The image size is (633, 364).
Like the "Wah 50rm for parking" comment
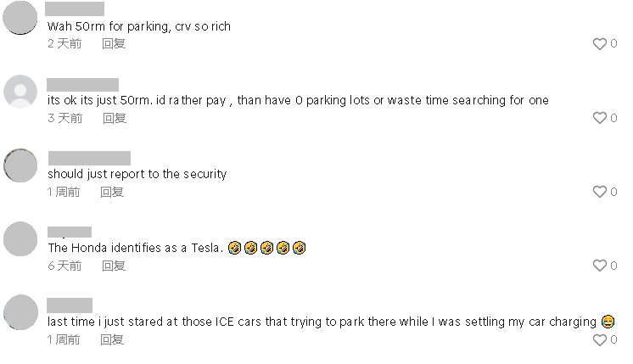click(x=600, y=44)
